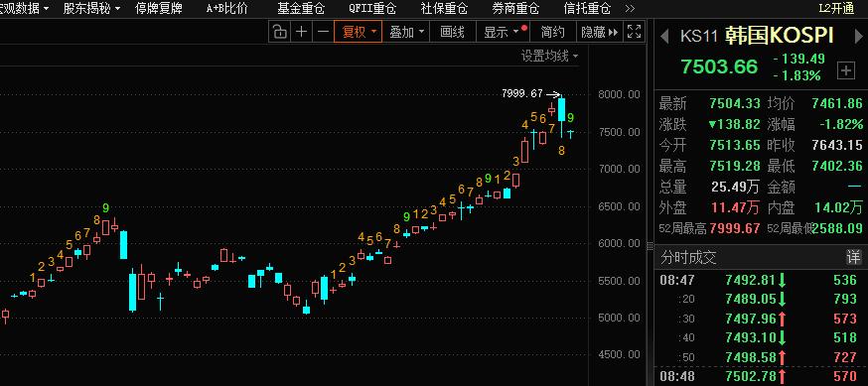Open 宏观数据 dropdown menu
This screenshot has width=868, height=386.
(24, 8)
